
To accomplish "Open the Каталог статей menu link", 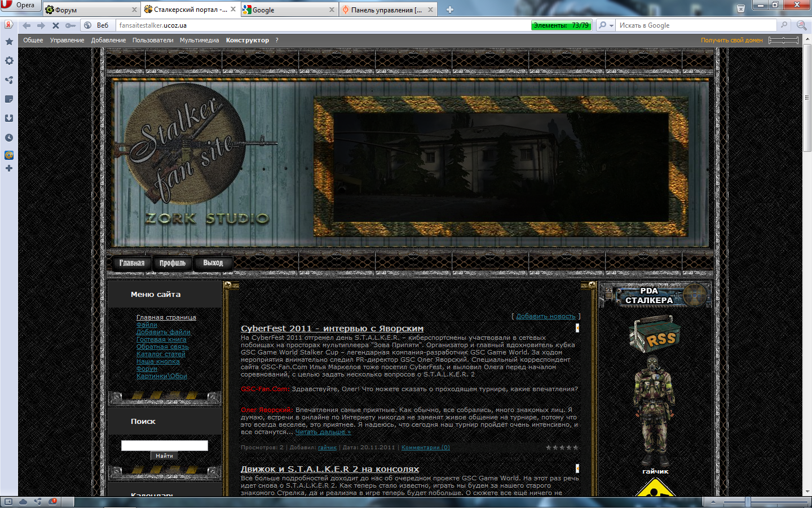I will [161, 354].
